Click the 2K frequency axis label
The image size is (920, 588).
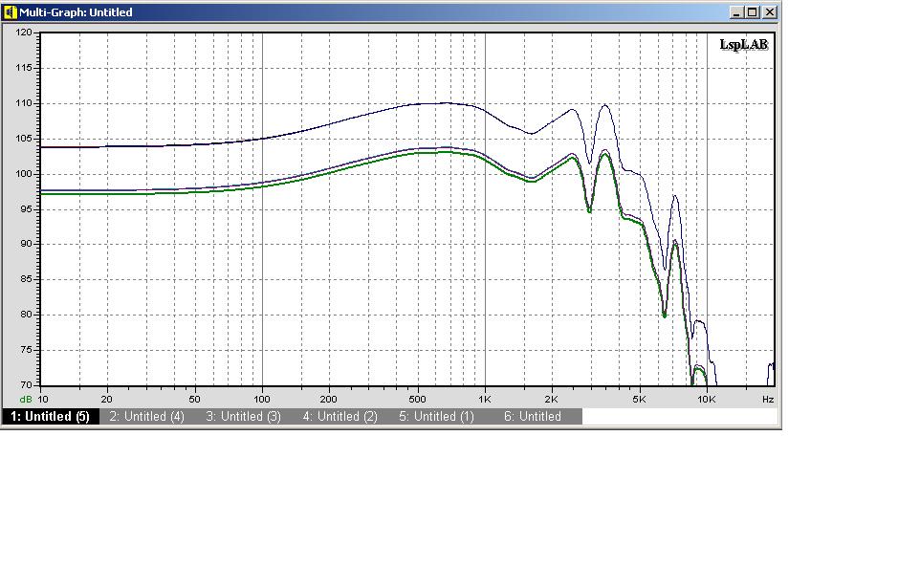(551, 400)
